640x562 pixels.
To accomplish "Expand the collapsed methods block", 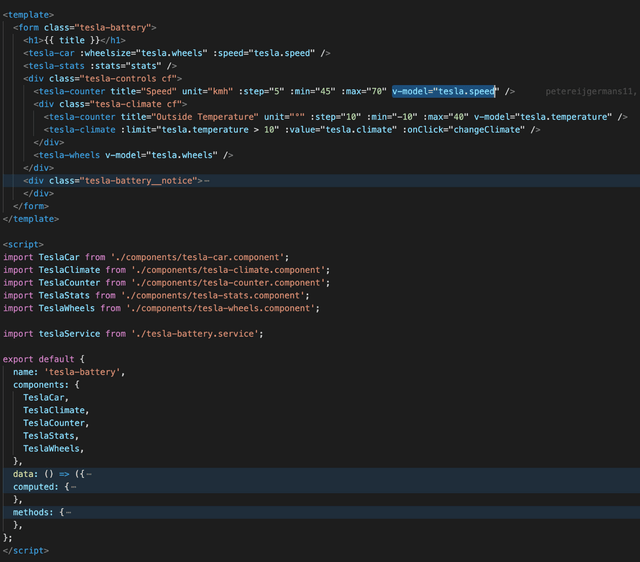I will (68, 513).
